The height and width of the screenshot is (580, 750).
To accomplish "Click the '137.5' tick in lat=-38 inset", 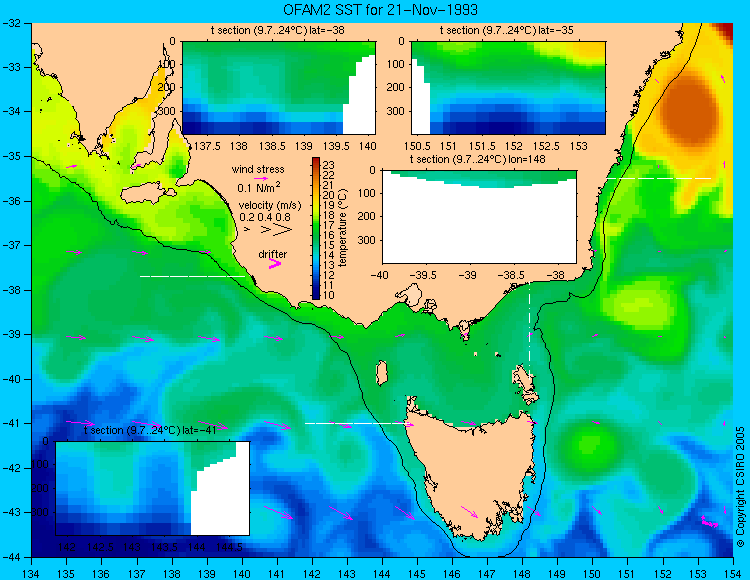I will [x=207, y=146].
